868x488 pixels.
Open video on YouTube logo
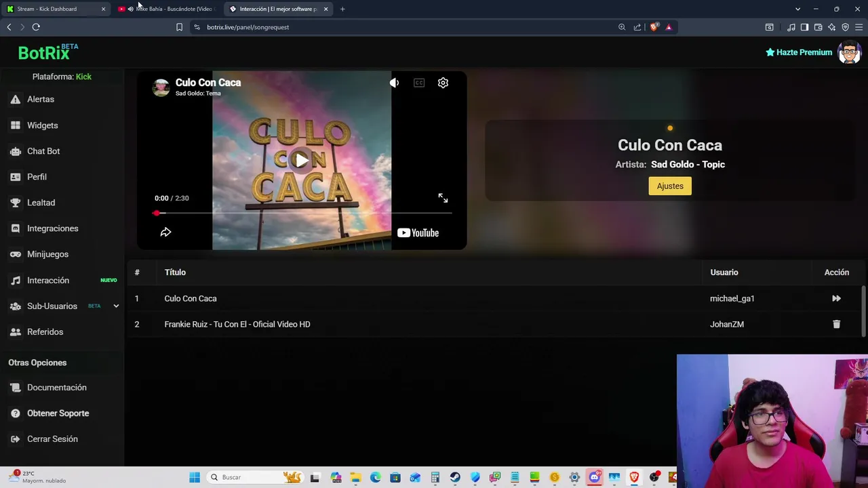[418, 232]
